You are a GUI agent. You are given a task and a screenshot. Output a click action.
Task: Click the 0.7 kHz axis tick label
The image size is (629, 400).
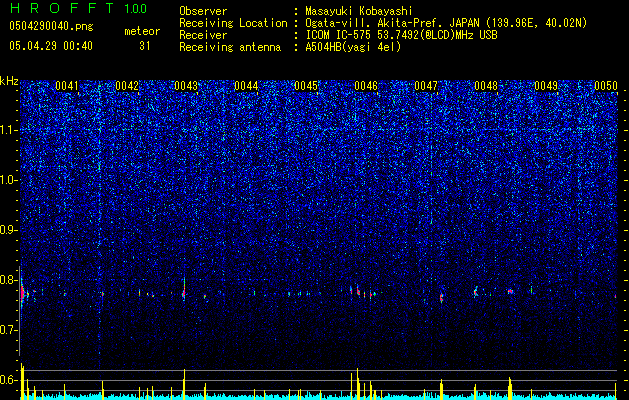coord(9,330)
